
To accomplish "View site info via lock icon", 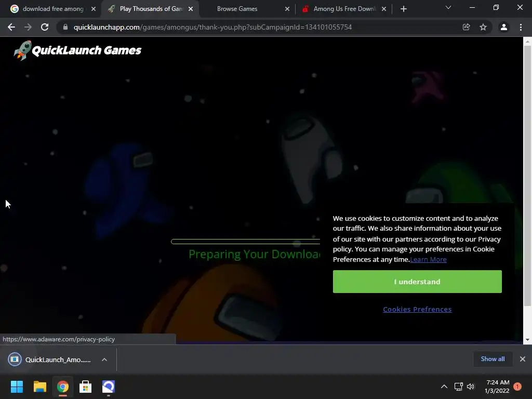I will point(65,27).
